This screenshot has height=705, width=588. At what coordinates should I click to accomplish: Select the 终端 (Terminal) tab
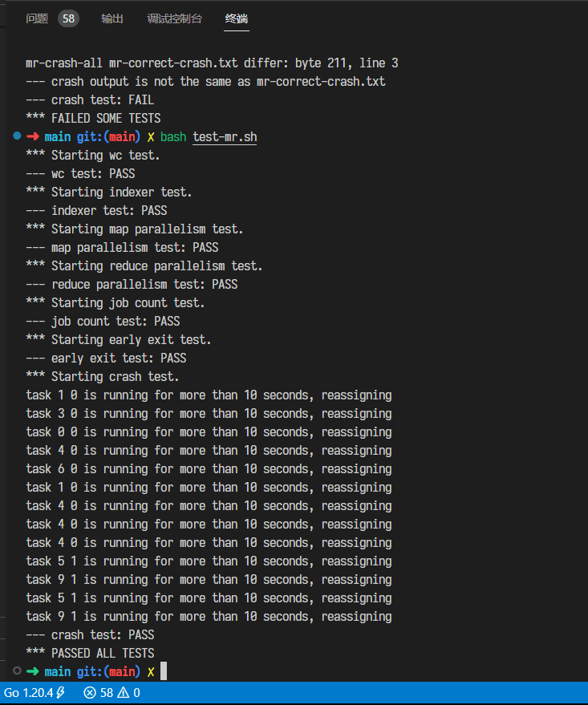(x=237, y=18)
